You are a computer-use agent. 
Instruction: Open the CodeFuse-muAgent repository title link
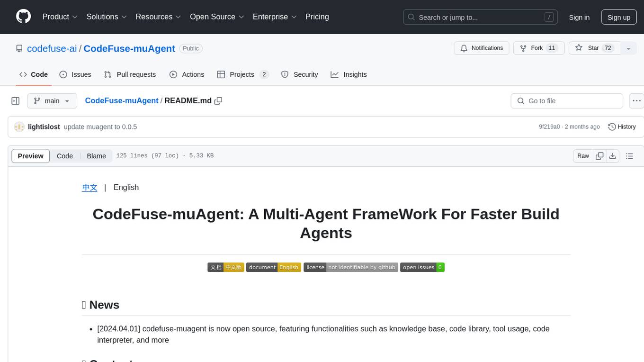(x=129, y=48)
